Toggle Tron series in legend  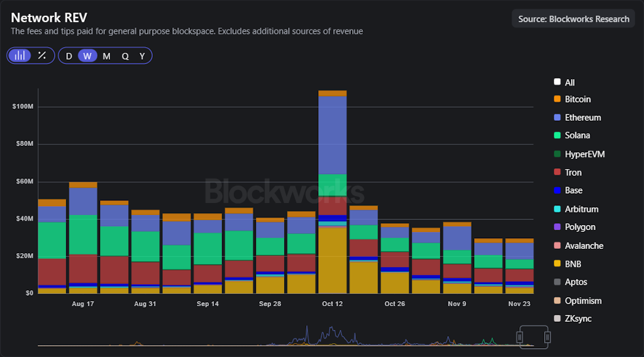point(573,172)
